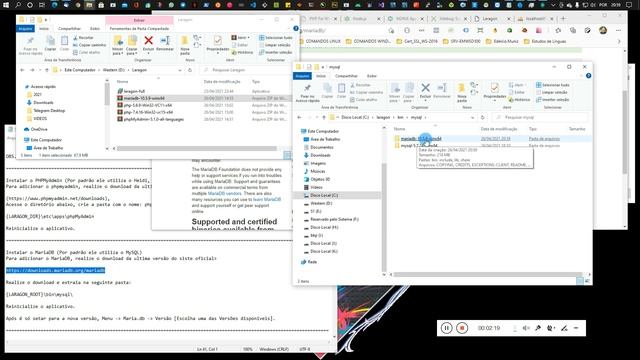The width and height of the screenshot is (640, 360).
Task: Select Western (D:) drive in mysql sidebar
Action: pos(321,203)
